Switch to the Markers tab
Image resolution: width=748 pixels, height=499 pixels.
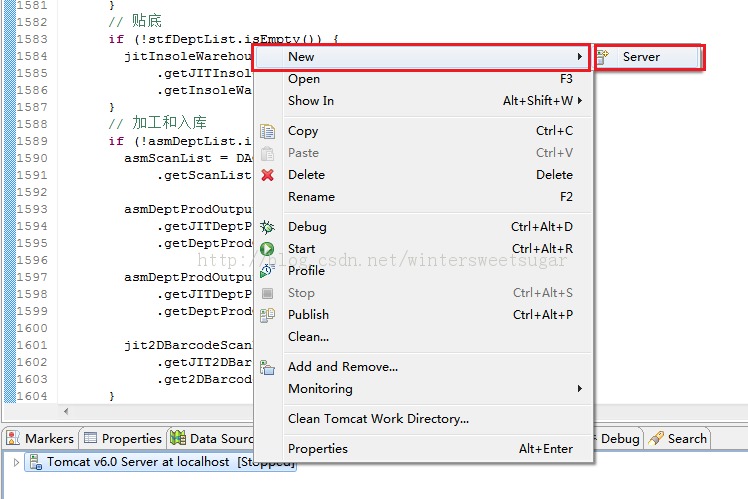point(40,438)
